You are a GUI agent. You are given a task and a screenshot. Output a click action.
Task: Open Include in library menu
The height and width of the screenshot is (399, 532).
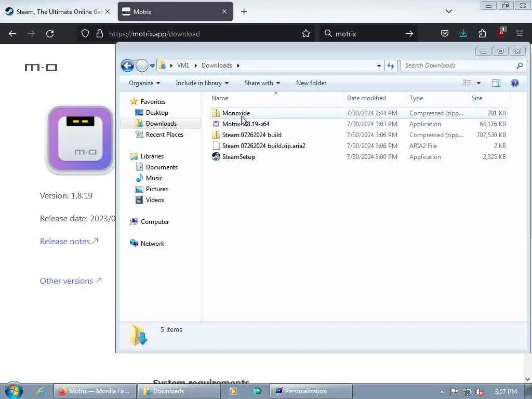click(202, 83)
